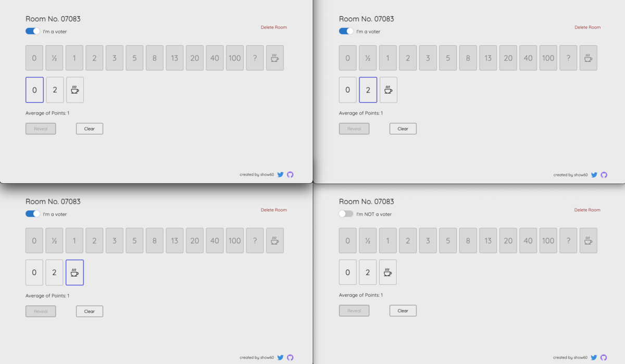Click Delete Room in the top-left window

pyautogui.click(x=274, y=27)
